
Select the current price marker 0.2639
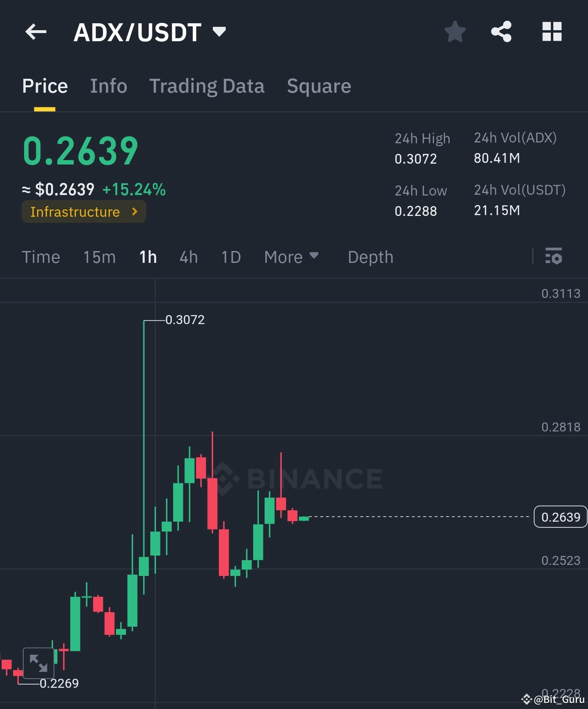click(560, 517)
